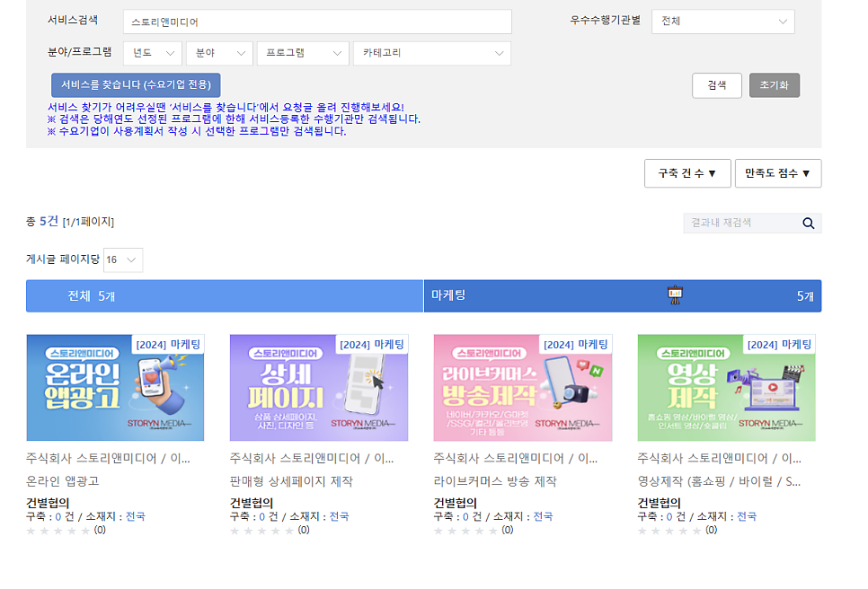Sort by 만족도 점수
Viewport: 868px width, 589px height.
778,173
